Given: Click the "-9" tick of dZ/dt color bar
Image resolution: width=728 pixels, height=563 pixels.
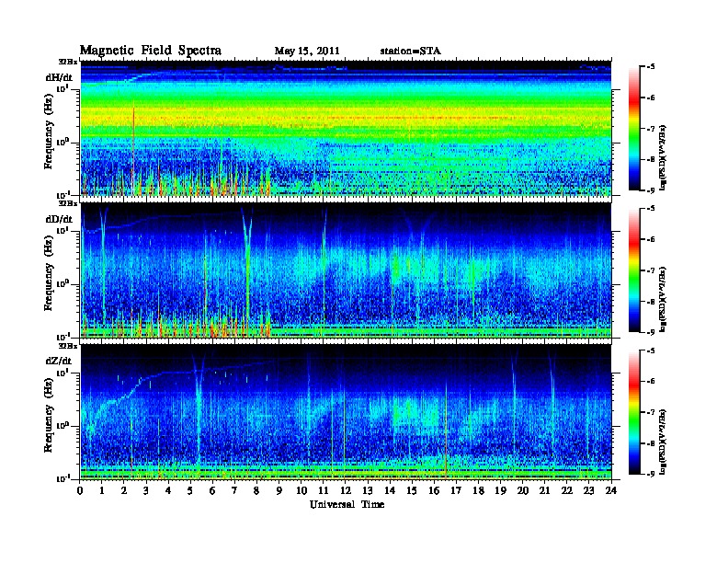Looking at the screenshot, I should click(x=651, y=474).
